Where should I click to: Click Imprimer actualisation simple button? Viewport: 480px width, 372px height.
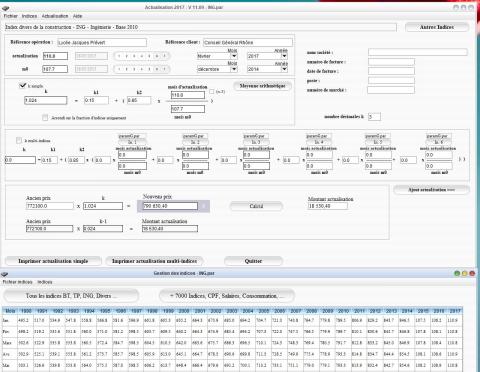click(53, 261)
